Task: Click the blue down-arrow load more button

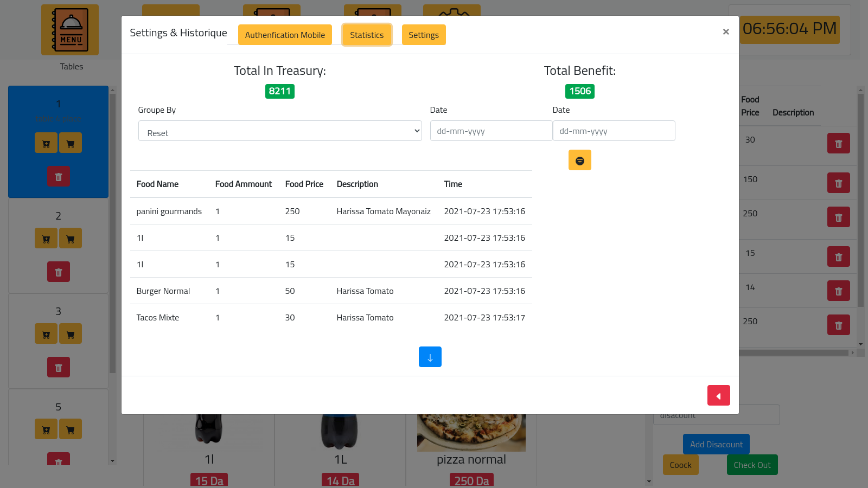Action: pos(430,357)
